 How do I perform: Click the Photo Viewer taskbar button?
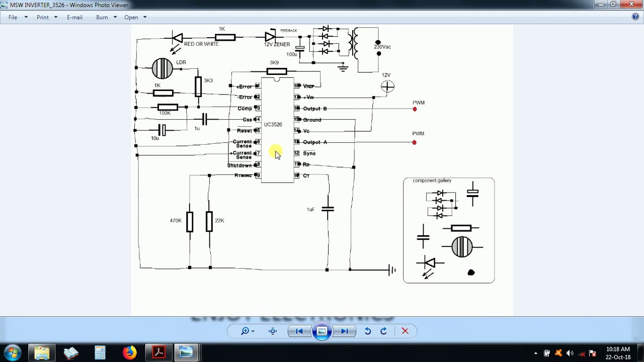(187, 352)
